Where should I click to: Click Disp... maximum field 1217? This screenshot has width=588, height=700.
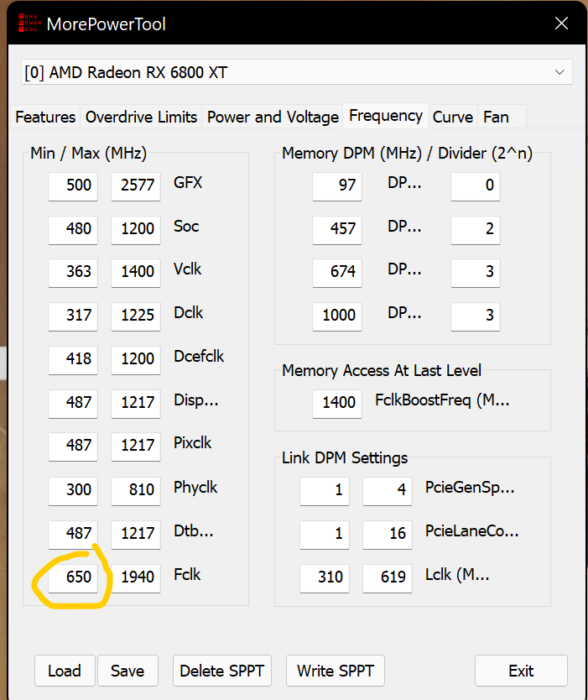click(x=136, y=402)
